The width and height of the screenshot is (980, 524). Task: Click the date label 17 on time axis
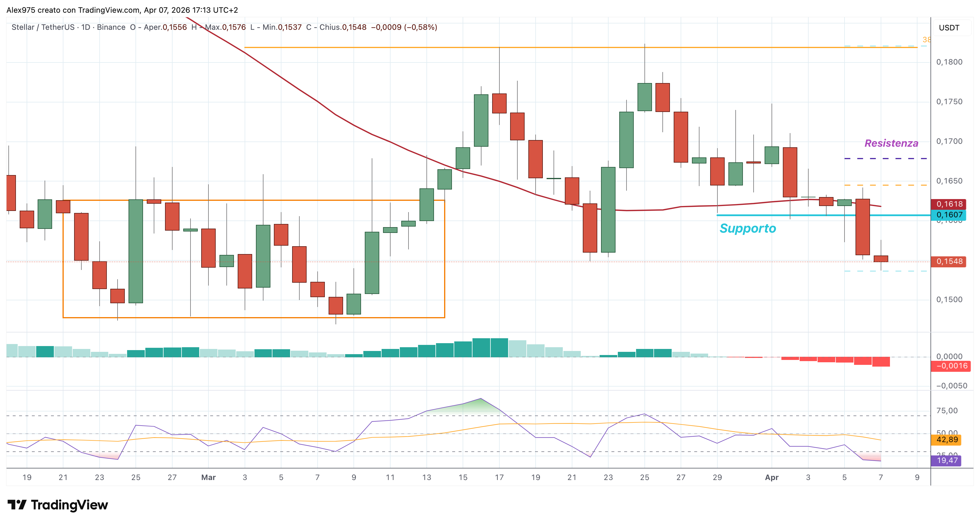499,478
